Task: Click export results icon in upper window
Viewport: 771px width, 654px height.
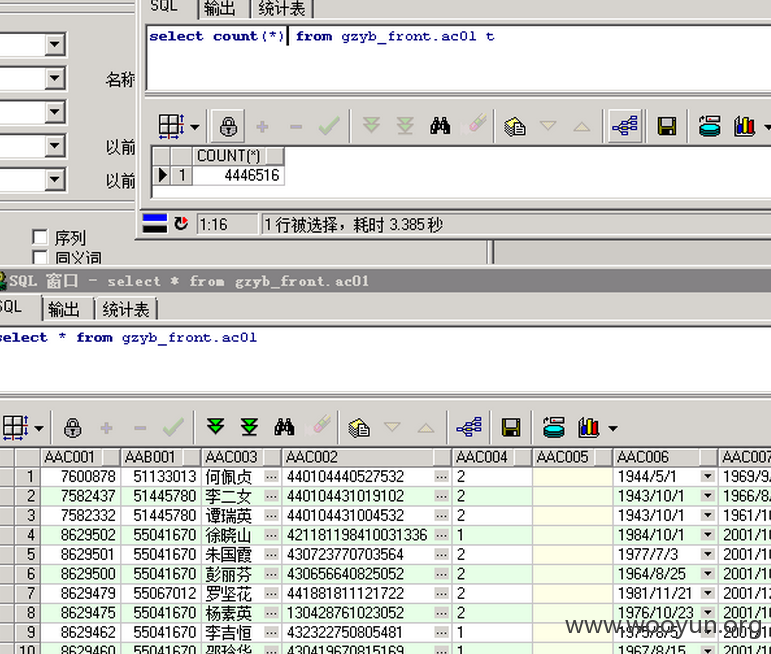Action: click(710, 126)
